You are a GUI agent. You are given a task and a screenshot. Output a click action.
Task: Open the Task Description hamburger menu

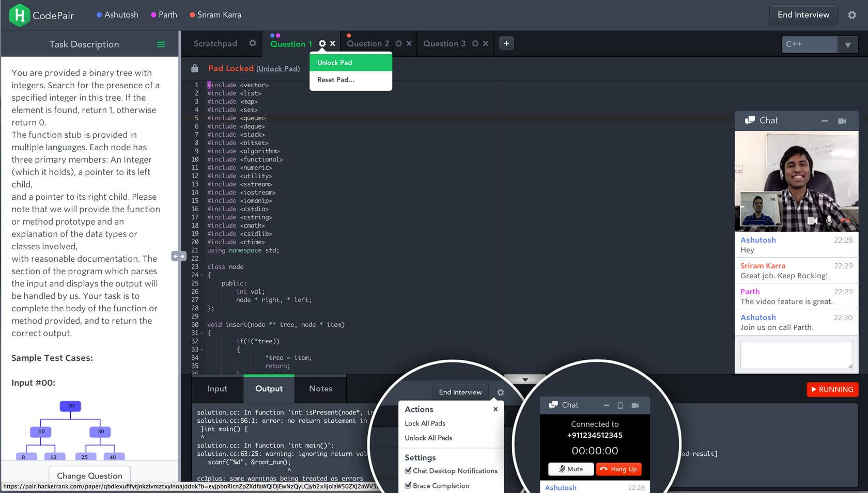[x=161, y=44]
